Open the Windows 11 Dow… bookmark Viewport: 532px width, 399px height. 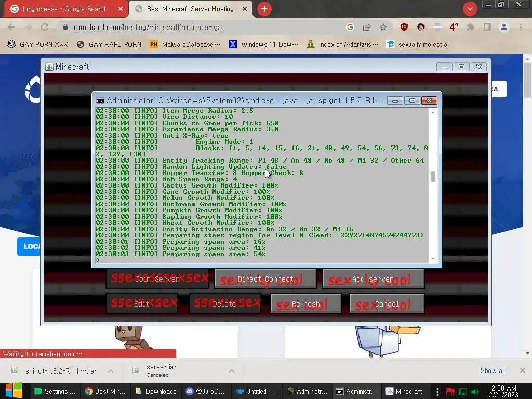(263, 45)
